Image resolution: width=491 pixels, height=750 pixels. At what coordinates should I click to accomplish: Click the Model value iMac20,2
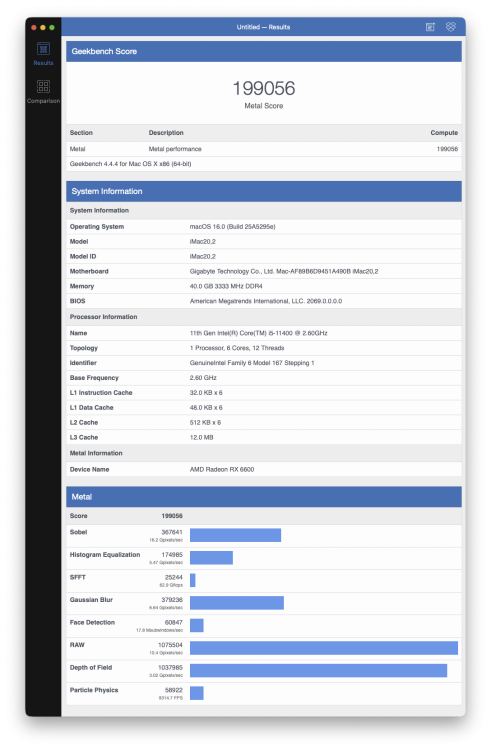pos(203,242)
